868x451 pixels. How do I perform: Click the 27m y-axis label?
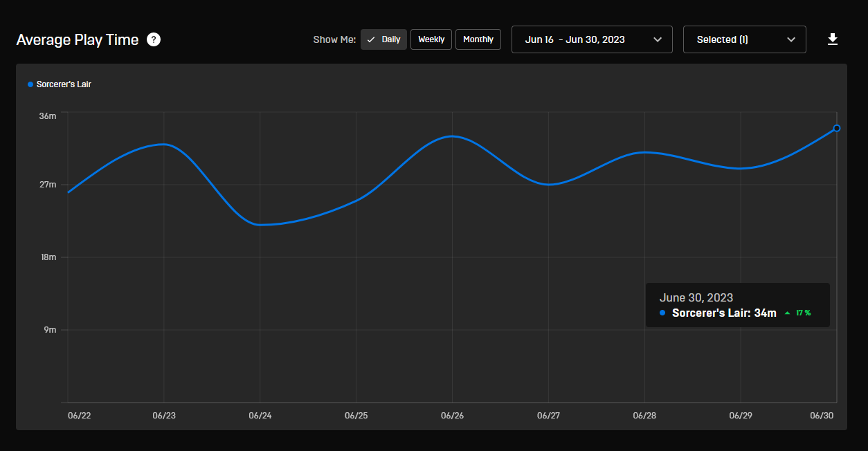point(48,185)
